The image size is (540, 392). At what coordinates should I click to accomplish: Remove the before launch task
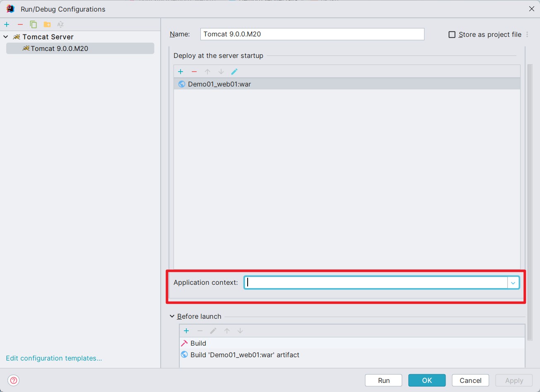coord(200,331)
